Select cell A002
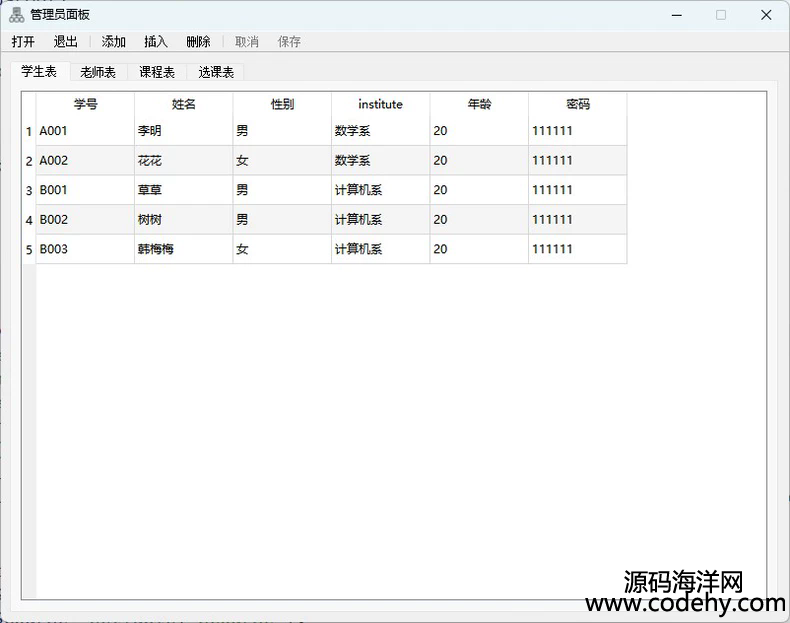This screenshot has width=790, height=623. 85,161
